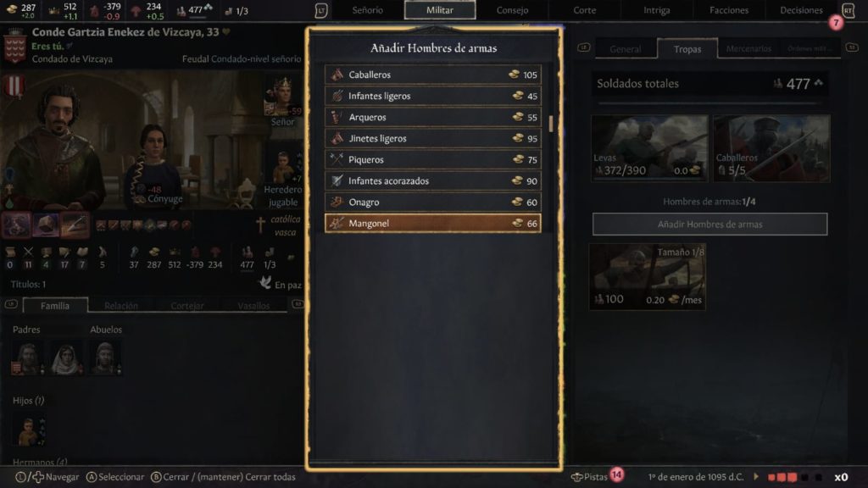Select the existing 100-man regiment card
Screen dimensions: 868x488
[647, 277]
